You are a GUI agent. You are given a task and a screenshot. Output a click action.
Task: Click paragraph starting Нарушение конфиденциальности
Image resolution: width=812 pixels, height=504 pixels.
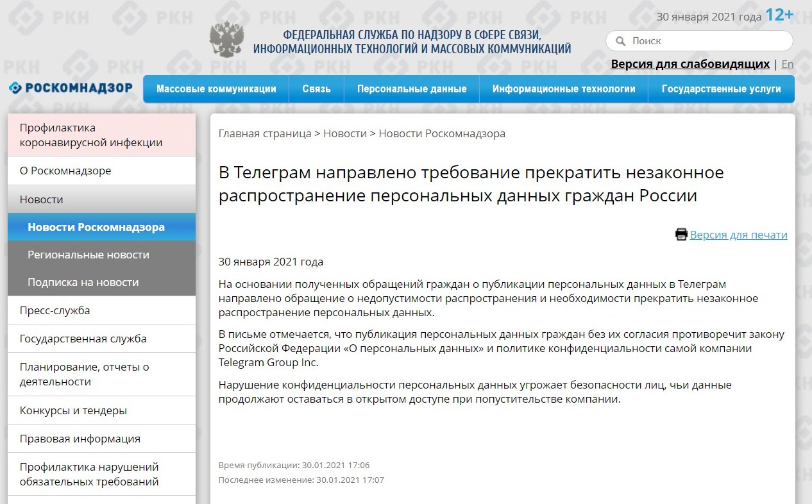point(475,392)
